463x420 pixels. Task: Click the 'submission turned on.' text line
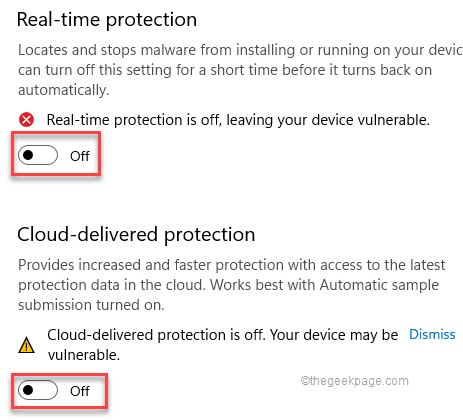[x=91, y=305]
